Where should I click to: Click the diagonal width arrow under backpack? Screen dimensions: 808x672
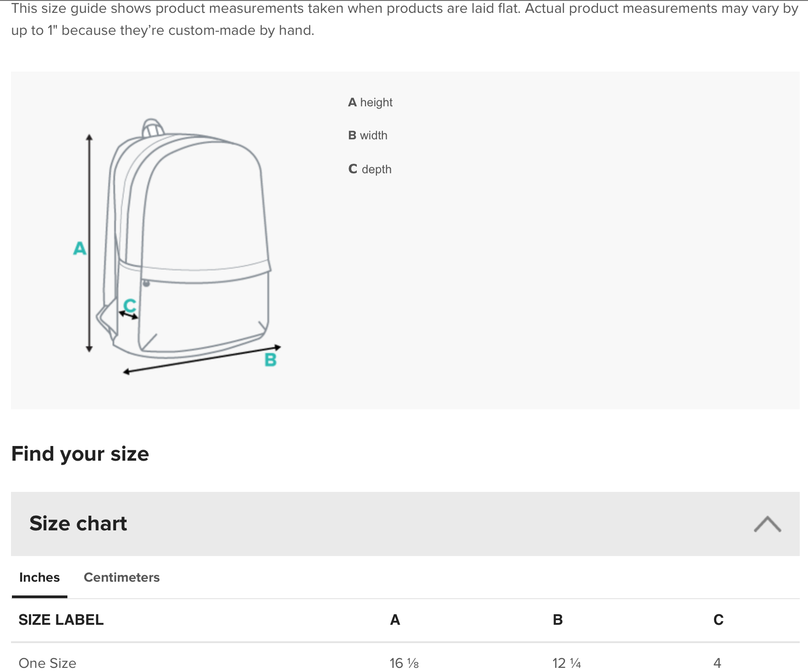(x=202, y=359)
